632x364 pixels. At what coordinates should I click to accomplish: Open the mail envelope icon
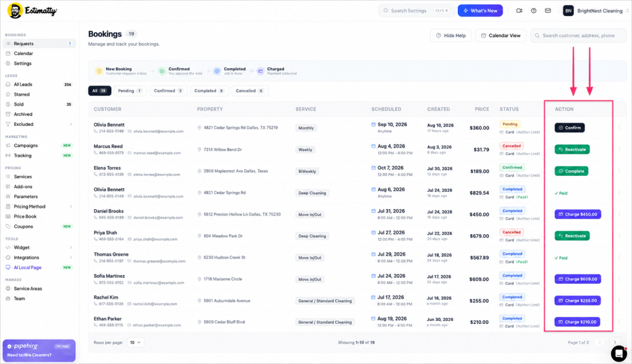pyautogui.click(x=548, y=11)
